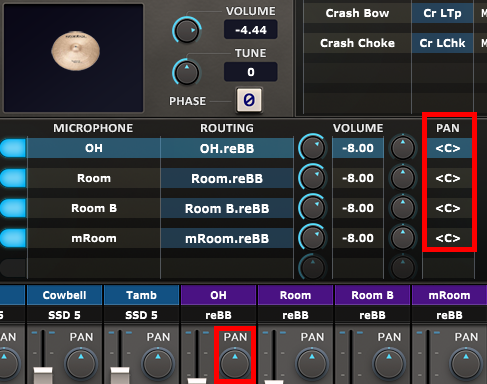Viewport: 487px width, 384px height.
Task: Click the mRoom volume value -8.00
Action: point(358,238)
